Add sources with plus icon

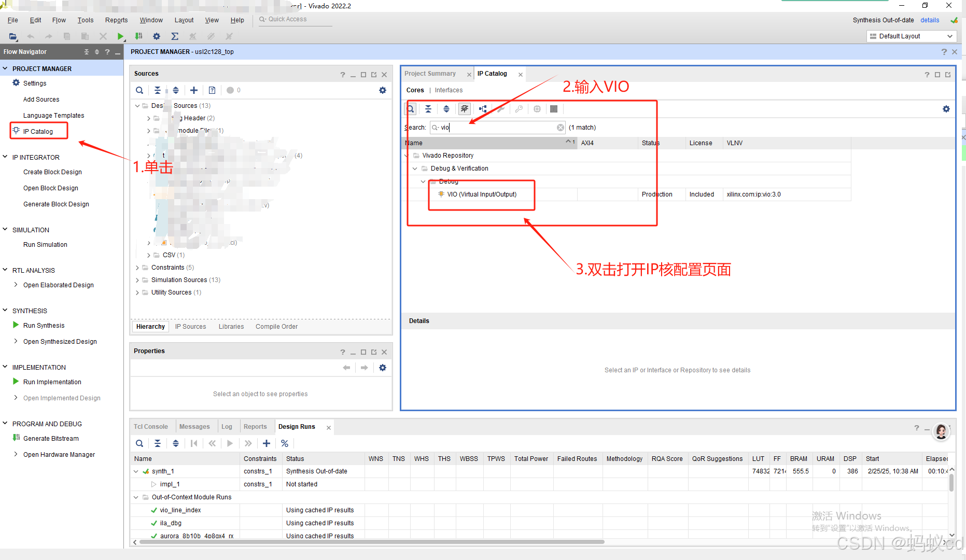(x=194, y=90)
